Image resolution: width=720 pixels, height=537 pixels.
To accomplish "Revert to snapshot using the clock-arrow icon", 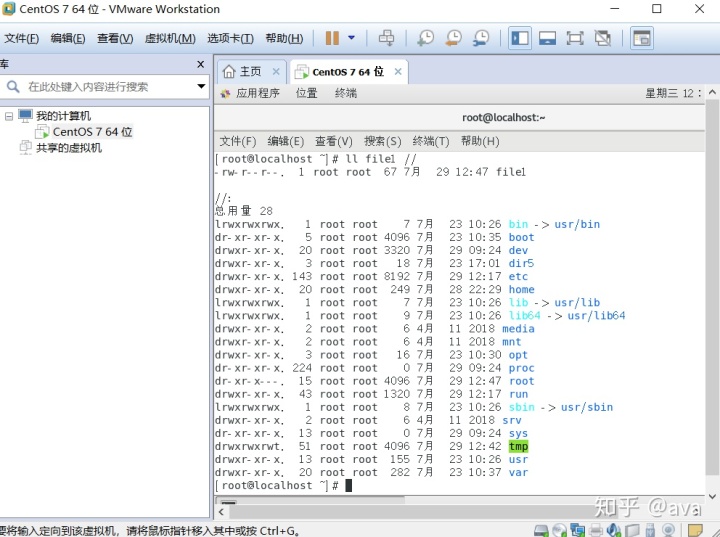I will click(x=454, y=38).
